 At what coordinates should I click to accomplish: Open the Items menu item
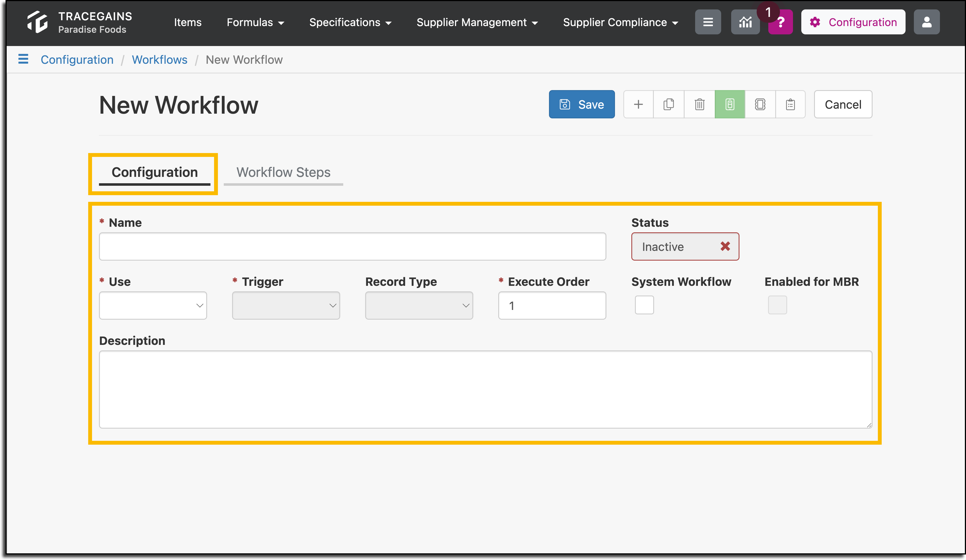188,22
